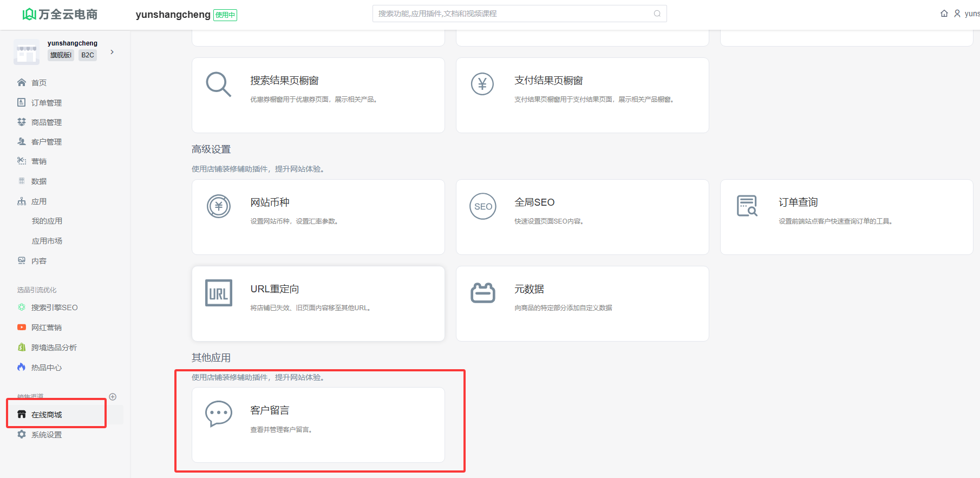Collapse the 应用 sidebar menu
Screen dimensions: 980x478
[x=39, y=201]
